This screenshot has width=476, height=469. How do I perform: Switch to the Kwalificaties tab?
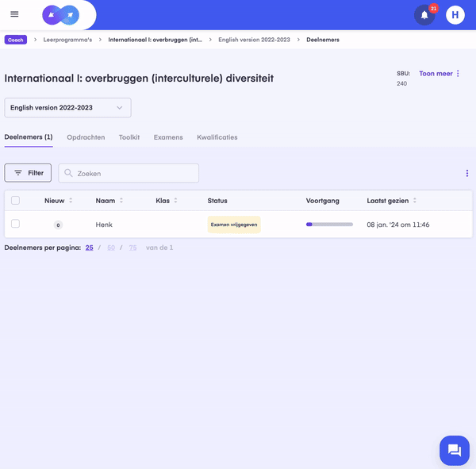click(217, 137)
